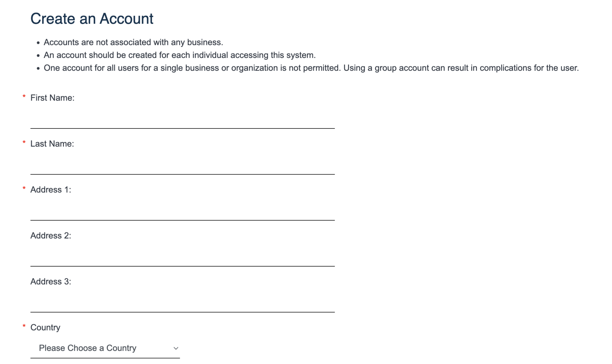Click the Last Name label text
The height and width of the screenshot is (364, 612).
52,143
